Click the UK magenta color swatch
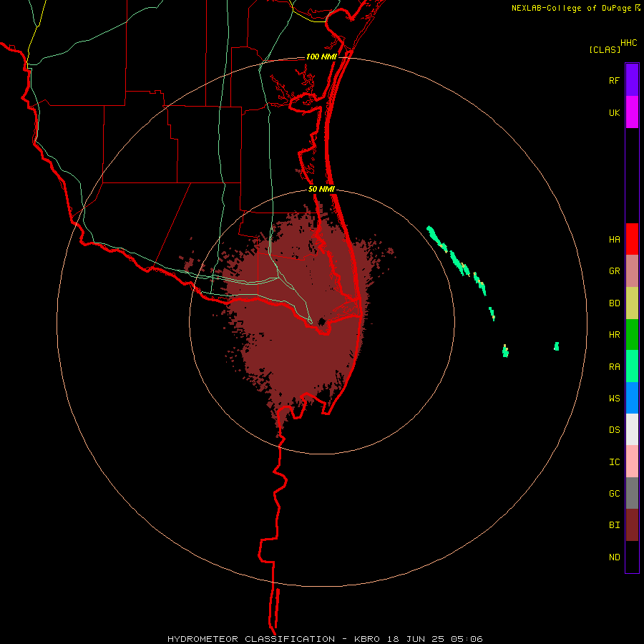The width and height of the screenshot is (644, 644). pos(632,112)
